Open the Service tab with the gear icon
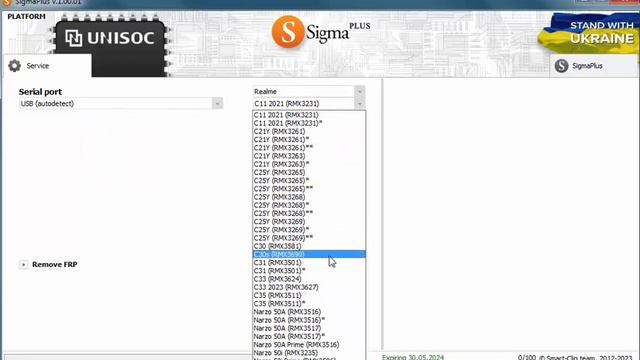The image size is (640, 360). coord(47,66)
